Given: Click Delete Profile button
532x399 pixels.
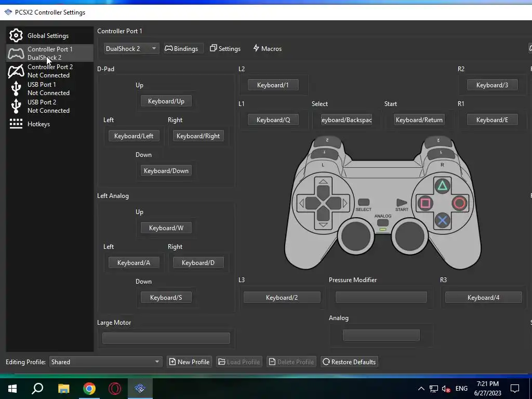Looking at the screenshot, I should (x=291, y=362).
